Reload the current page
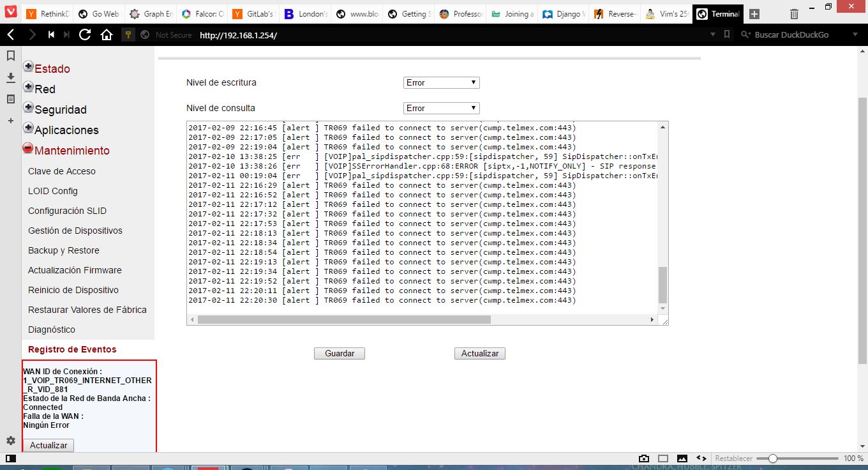 point(84,35)
